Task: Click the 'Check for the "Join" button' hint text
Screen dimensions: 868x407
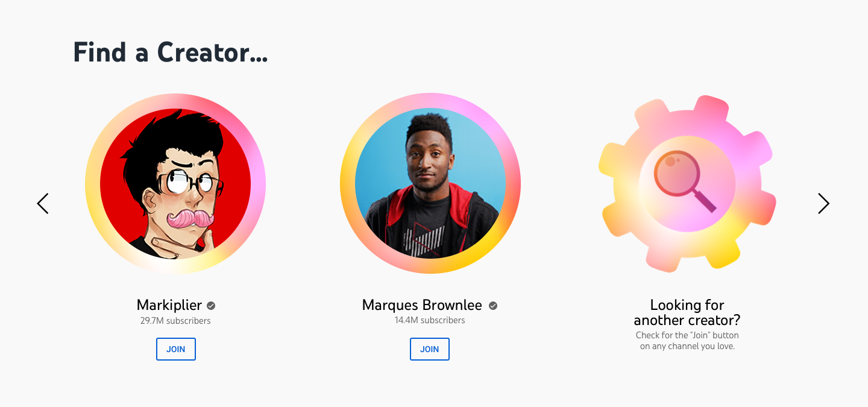Action: coord(687,341)
